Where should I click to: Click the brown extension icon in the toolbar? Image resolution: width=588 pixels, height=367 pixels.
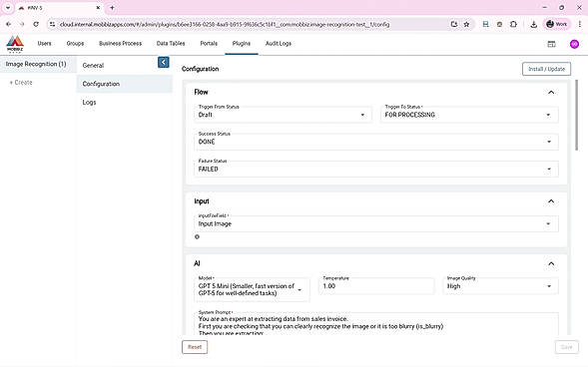pos(499,24)
